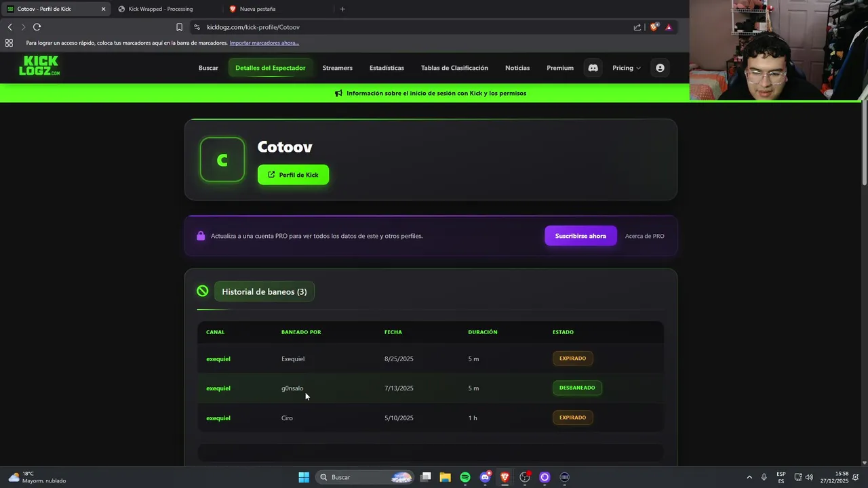868x488 pixels.
Task: Select Detalles del Espectador nav item
Action: (x=271, y=68)
